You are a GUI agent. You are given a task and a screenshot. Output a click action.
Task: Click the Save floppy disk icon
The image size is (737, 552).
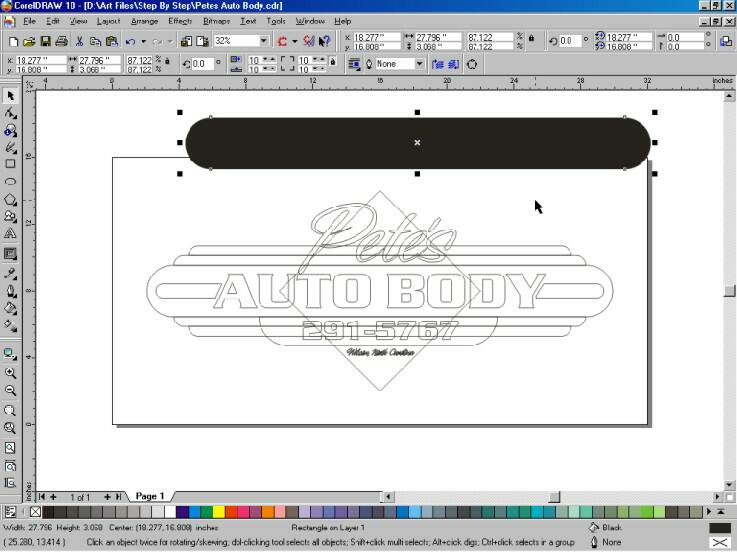46,41
